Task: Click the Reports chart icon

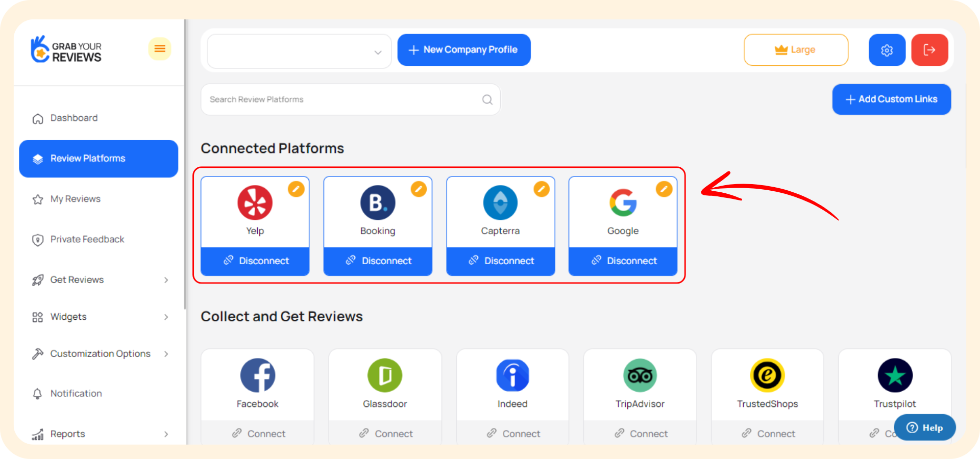Action: 38,435
